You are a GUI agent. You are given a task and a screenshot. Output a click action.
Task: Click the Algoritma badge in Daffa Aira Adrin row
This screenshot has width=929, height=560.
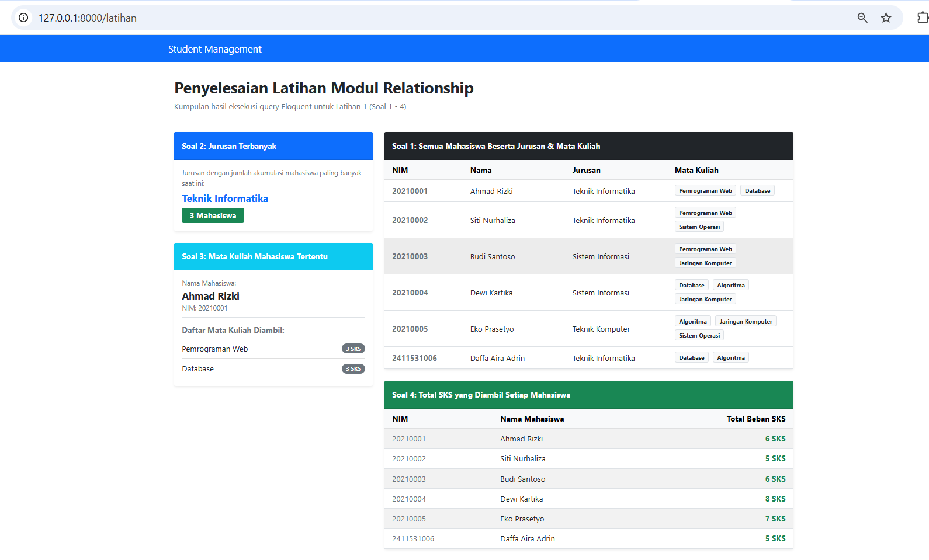coord(731,357)
